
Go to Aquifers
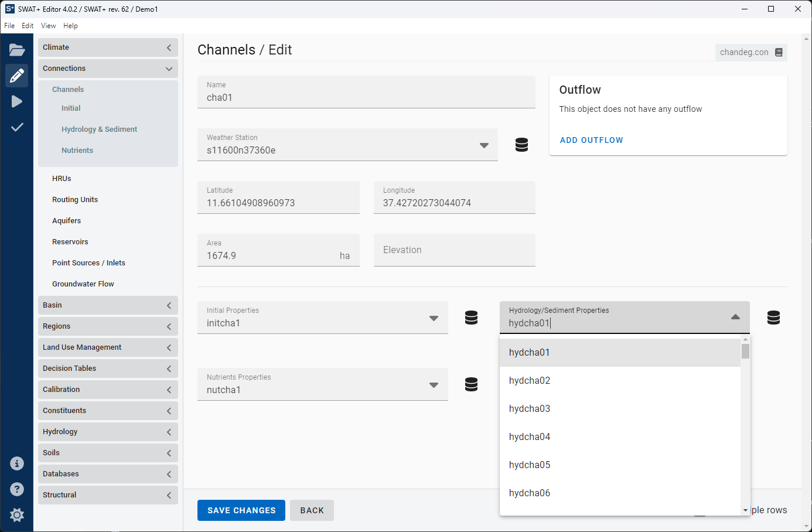pos(66,221)
